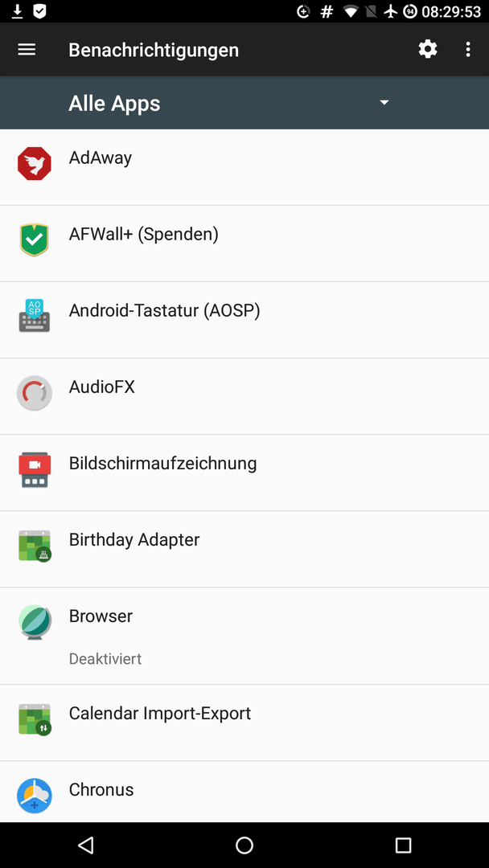489x868 pixels.
Task: Tap the Chronus weather icon
Action: tap(35, 796)
